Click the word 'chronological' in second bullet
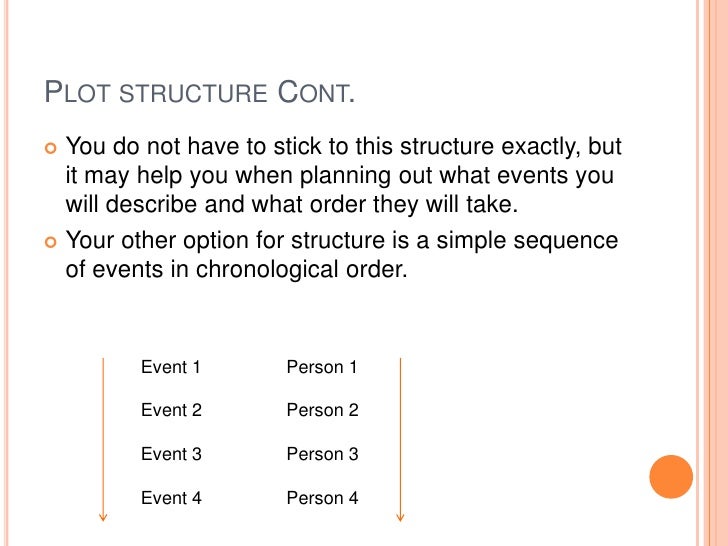 click(267, 270)
